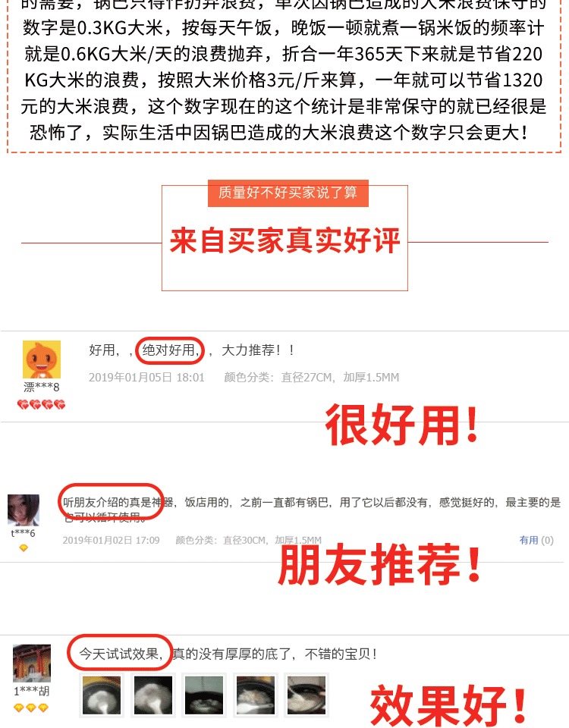This screenshot has height=728, width=569.
Task: Click the 有用 (0) helpful link
Action: 536,540
